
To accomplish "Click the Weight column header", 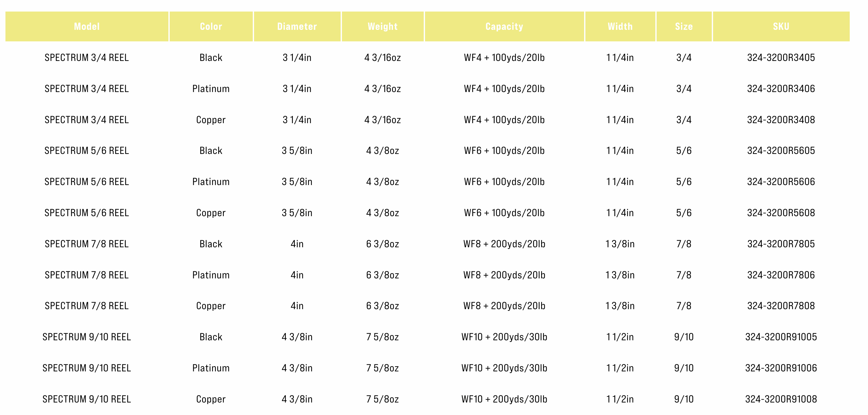I will click(x=382, y=27).
